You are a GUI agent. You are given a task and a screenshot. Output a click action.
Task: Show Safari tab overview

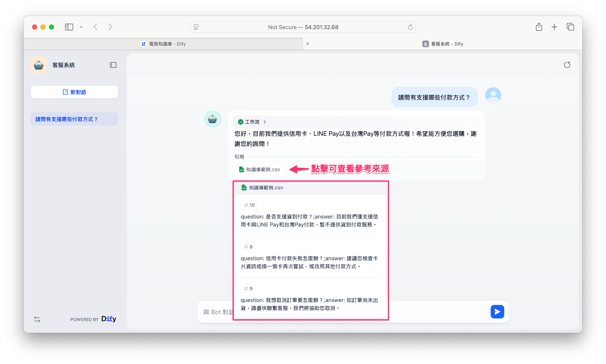[570, 27]
